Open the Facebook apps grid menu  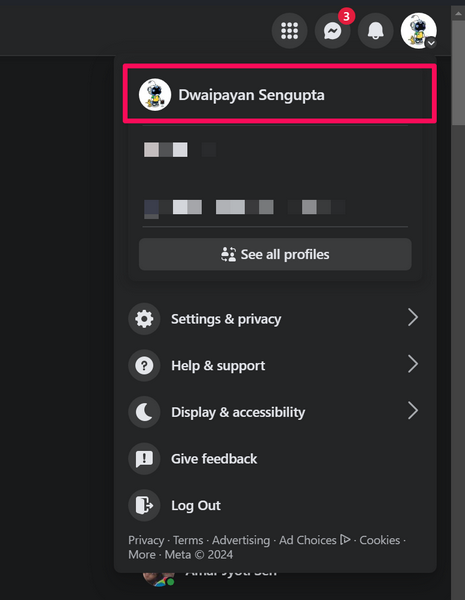click(x=289, y=31)
